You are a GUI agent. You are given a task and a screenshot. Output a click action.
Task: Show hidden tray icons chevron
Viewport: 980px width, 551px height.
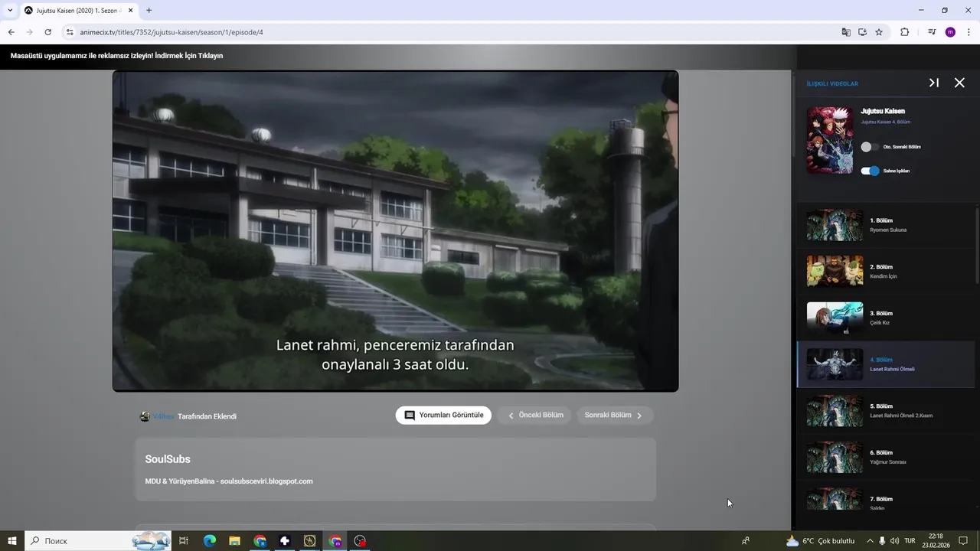tap(870, 541)
